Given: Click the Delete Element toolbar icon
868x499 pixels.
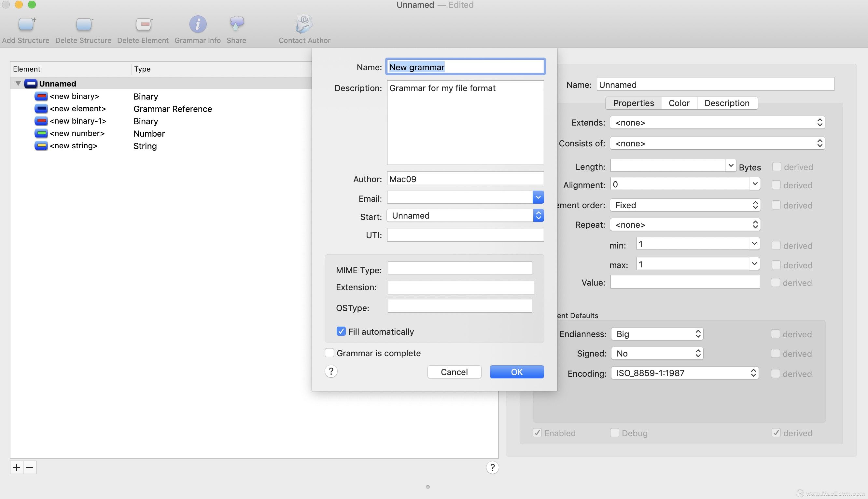Looking at the screenshot, I should 143,24.
